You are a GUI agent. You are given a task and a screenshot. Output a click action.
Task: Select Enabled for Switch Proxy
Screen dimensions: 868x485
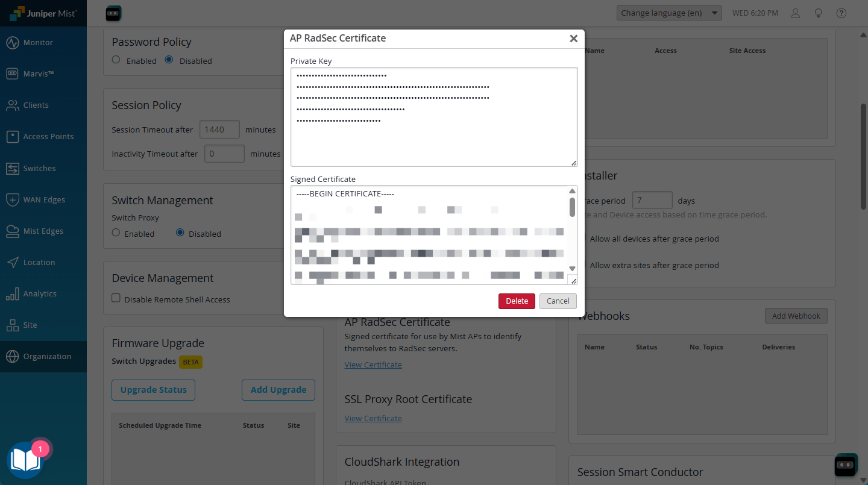click(x=116, y=233)
